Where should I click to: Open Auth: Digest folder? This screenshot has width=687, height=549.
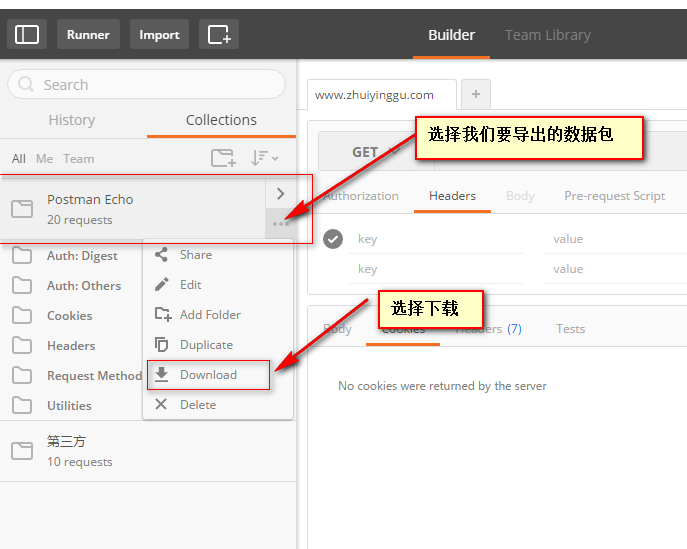point(82,255)
